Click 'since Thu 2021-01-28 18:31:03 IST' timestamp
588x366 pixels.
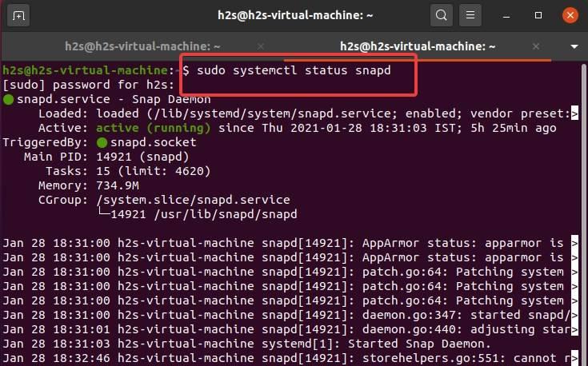point(340,128)
